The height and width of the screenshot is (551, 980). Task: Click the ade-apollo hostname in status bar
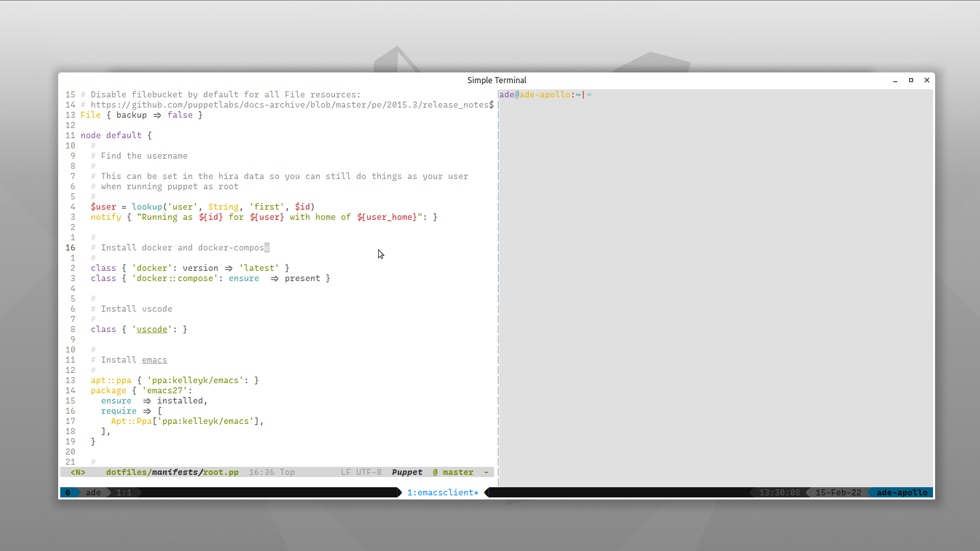coord(902,492)
